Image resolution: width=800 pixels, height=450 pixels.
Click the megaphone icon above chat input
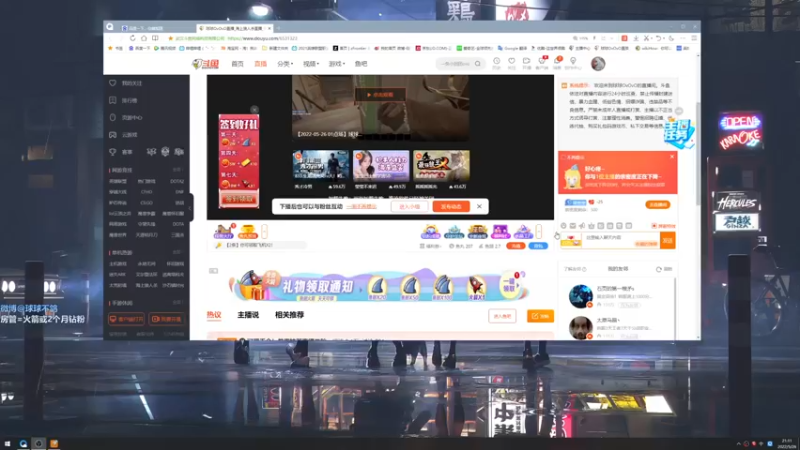582,226
